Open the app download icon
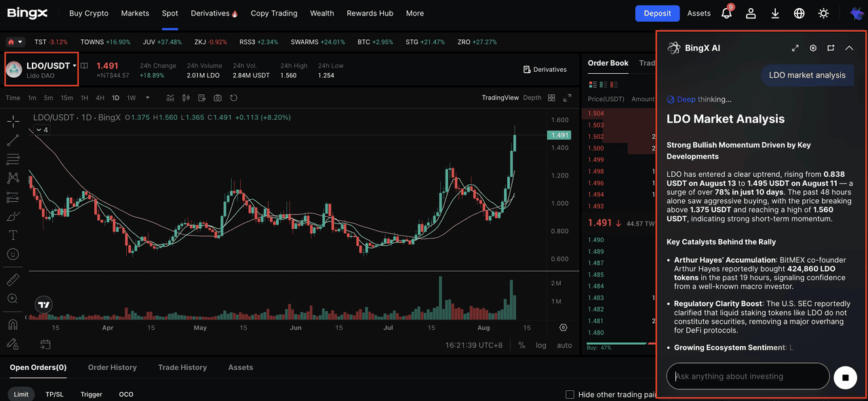Screen dimensions: 868x401 [775, 13]
